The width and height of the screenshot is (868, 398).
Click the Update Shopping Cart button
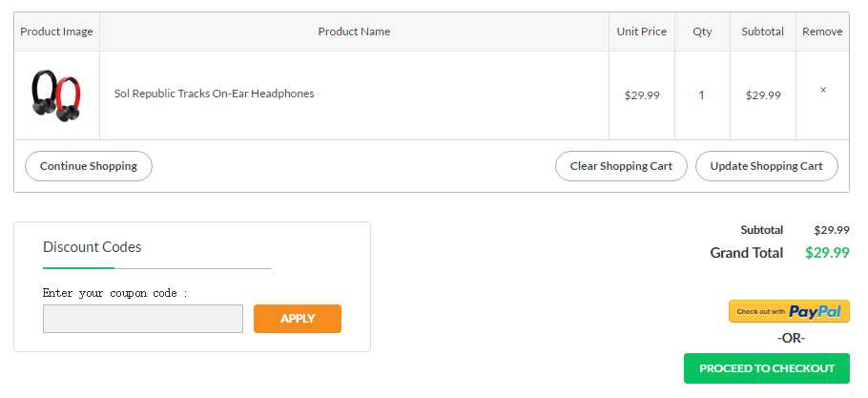(x=767, y=166)
